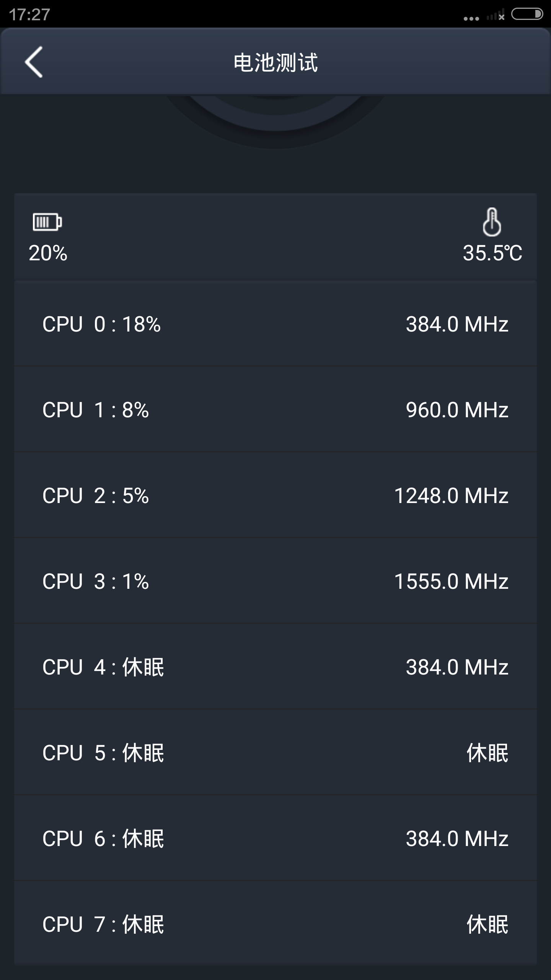Tap the 1555.0 MHz frequency value
The width and height of the screenshot is (551, 980).
click(451, 581)
